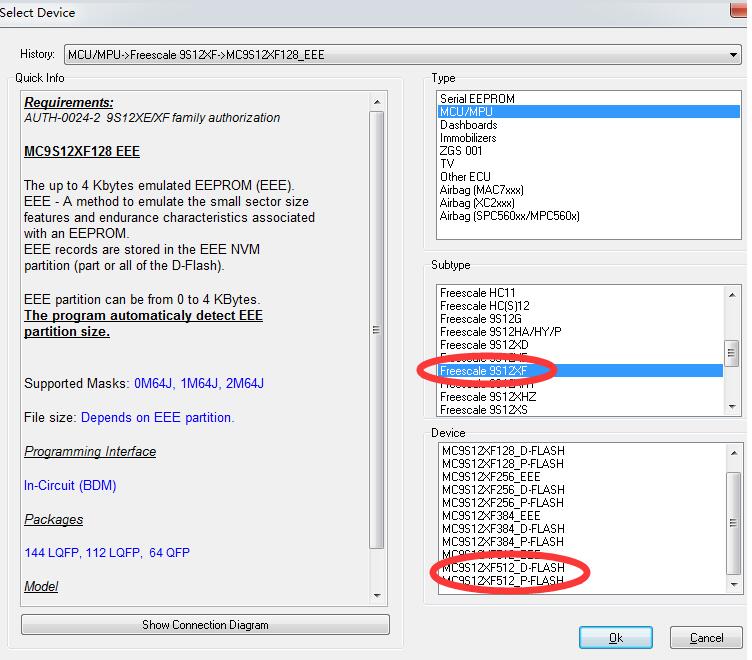The height and width of the screenshot is (660, 752).
Task: Click Subtype list scrollbar thumb
Action: [731, 353]
